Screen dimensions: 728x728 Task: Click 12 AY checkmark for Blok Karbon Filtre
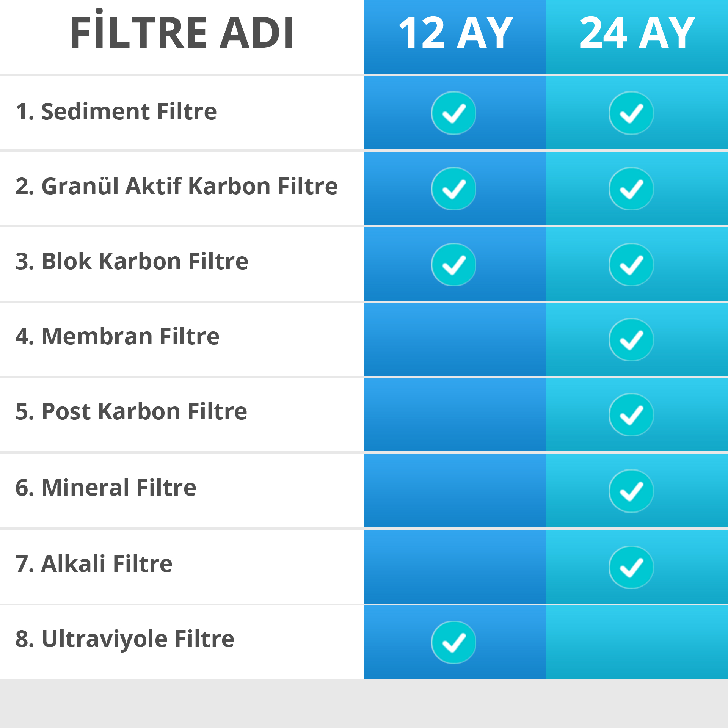coord(453,265)
